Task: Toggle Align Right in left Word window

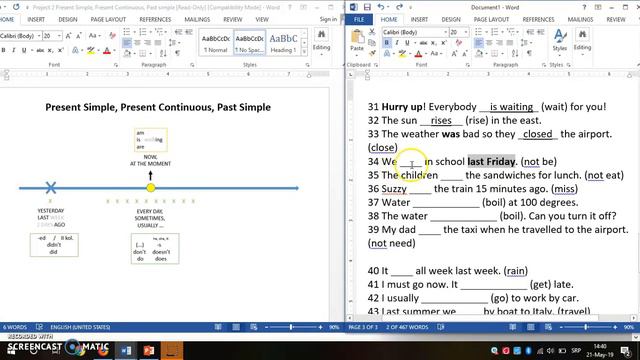Action: point(147,42)
